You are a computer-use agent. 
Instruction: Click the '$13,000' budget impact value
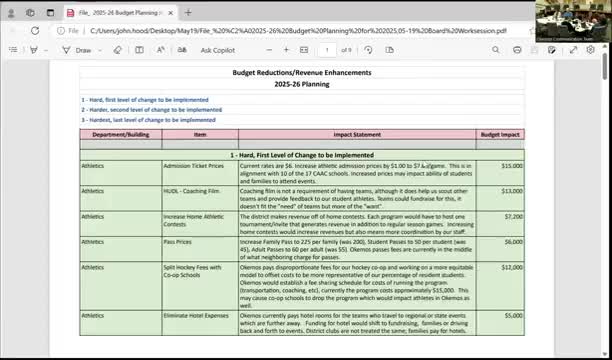pyautogui.click(x=512, y=191)
